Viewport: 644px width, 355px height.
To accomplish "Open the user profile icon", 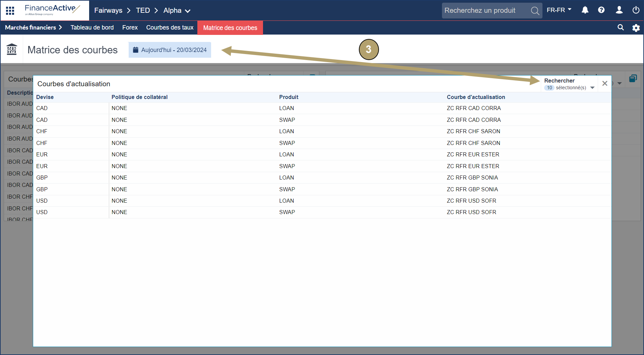I will tap(619, 10).
